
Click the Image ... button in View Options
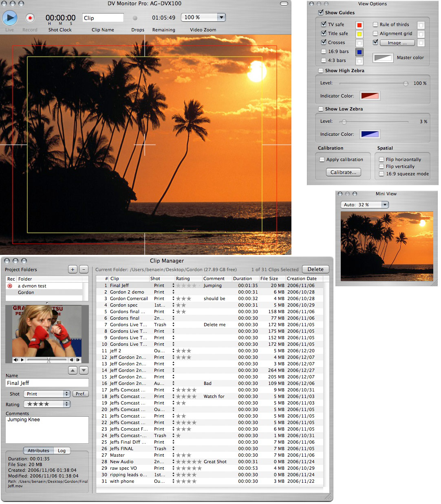pyautogui.click(x=397, y=43)
